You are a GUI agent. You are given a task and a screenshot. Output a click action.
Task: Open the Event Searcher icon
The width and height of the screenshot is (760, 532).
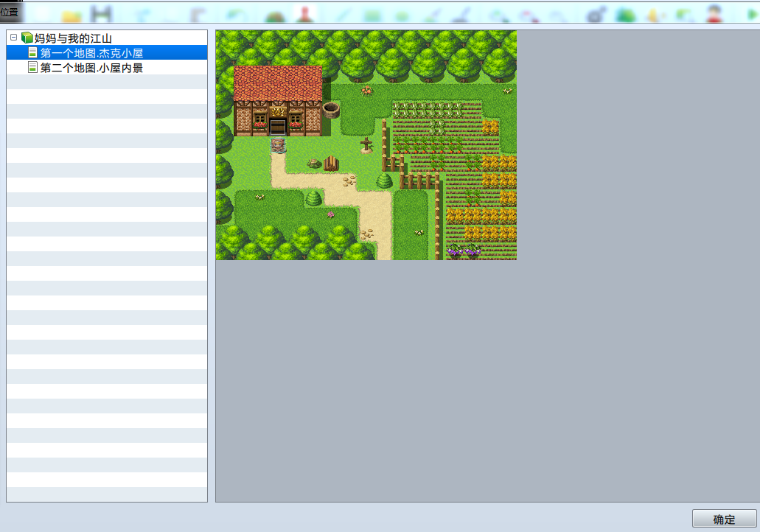tap(684, 15)
